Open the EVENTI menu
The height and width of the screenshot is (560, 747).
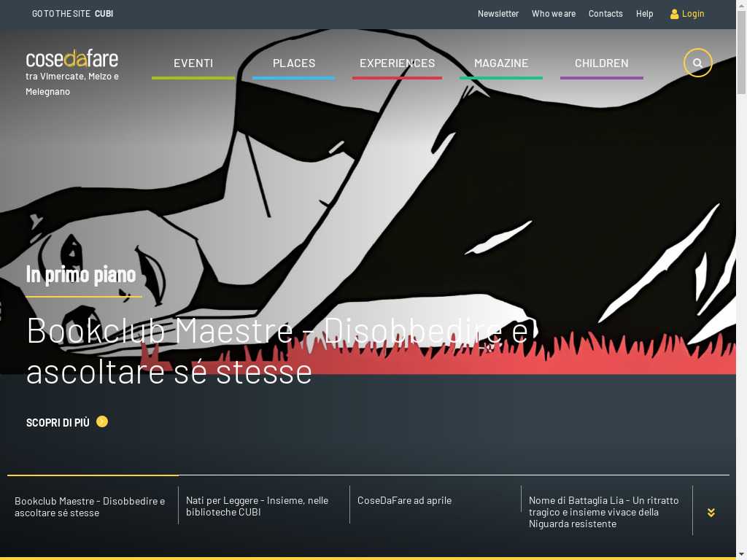(x=193, y=63)
